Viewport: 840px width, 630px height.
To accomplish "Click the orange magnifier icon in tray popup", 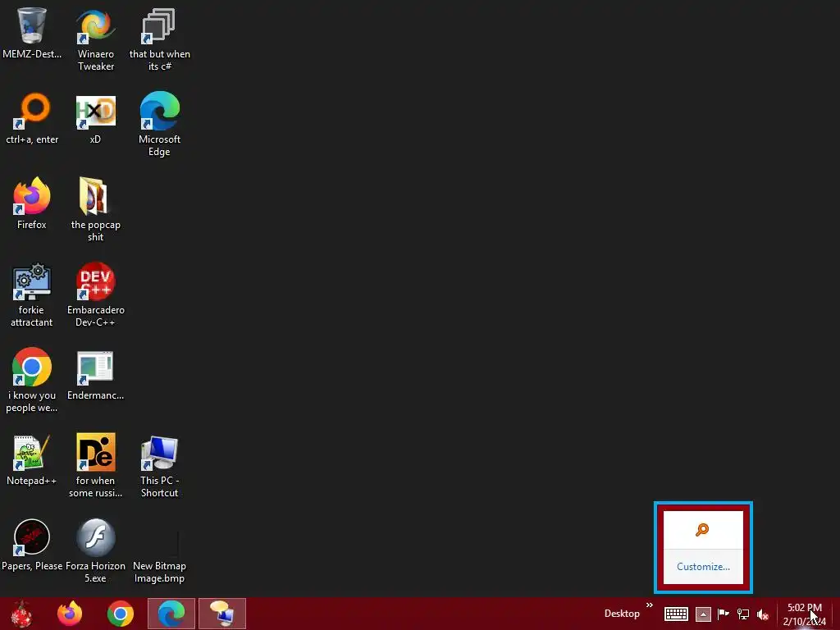I will [x=702, y=530].
